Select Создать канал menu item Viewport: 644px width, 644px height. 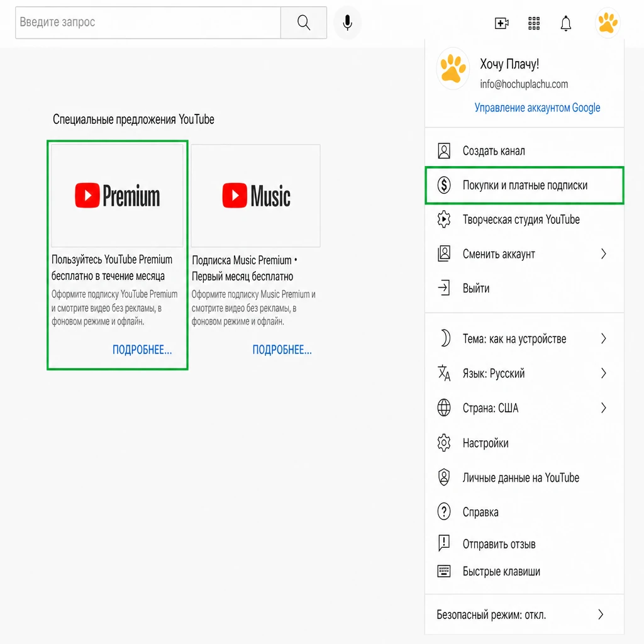[525, 151]
